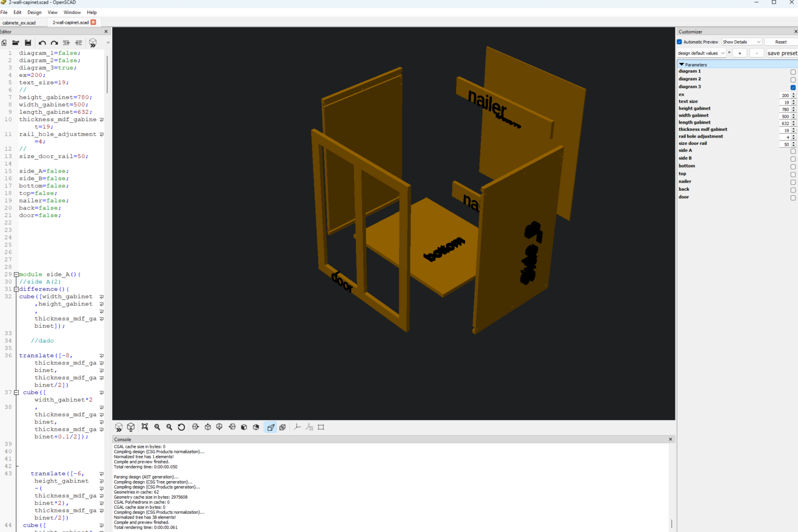The height and width of the screenshot is (532, 798).
Task: Click the Indent icon in editor toolbar
Action: (x=78, y=43)
